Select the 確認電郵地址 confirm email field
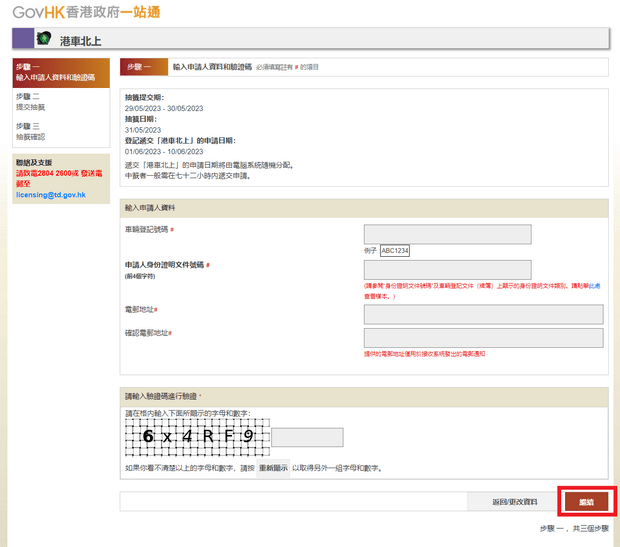 (484, 337)
